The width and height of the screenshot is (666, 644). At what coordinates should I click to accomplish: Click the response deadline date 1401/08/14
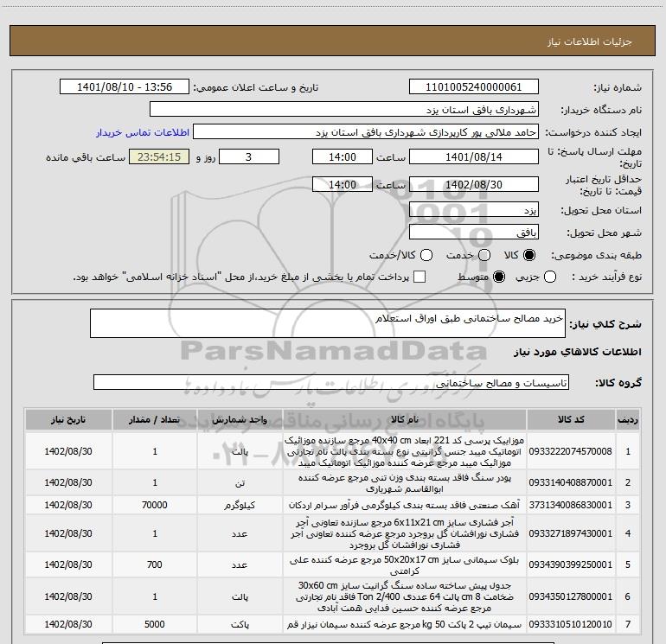coord(474,156)
